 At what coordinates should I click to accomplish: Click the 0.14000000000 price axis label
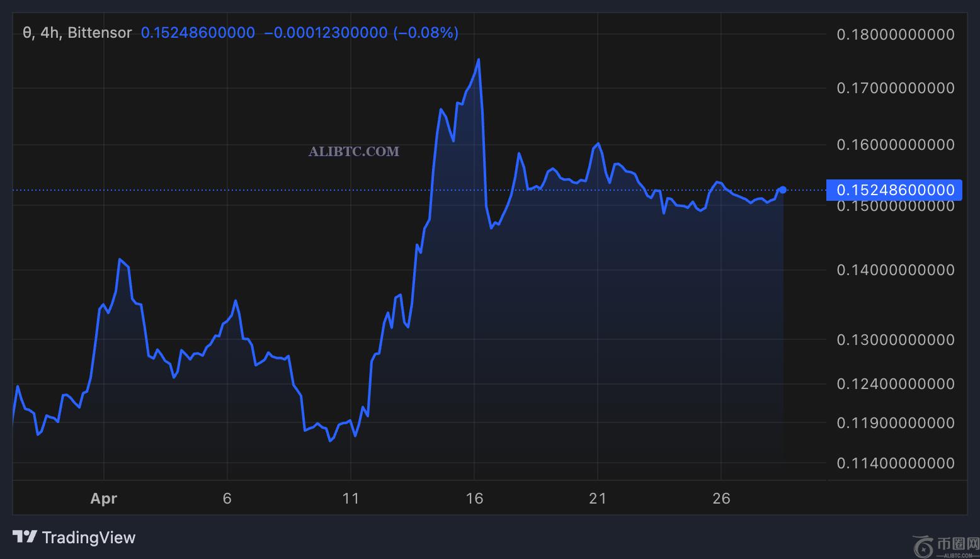pyautogui.click(x=895, y=270)
